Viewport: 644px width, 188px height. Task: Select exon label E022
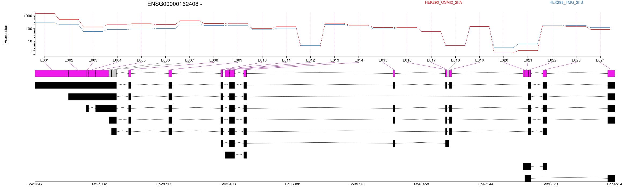[x=552, y=60]
